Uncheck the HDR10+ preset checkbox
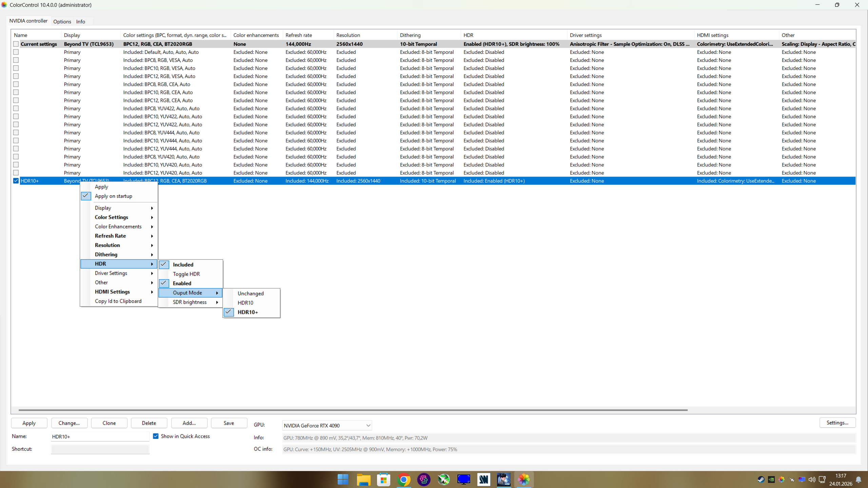868x488 pixels. (x=16, y=181)
